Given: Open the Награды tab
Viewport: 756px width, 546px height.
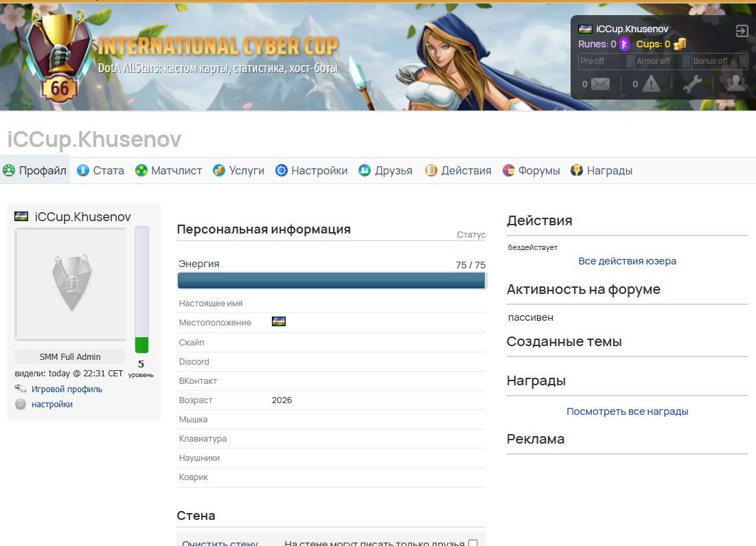Looking at the screenshot, I should [602, 170].
